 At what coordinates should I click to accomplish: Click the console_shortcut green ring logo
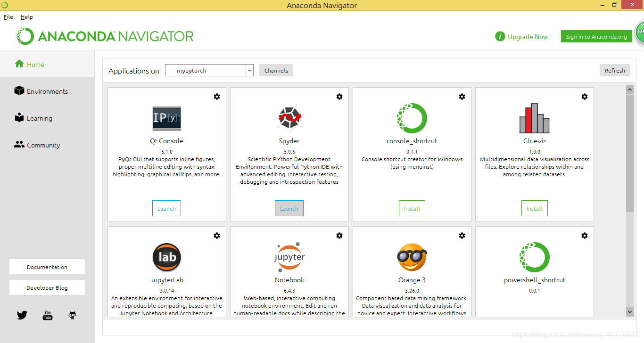pyautogui.click(x=412, y=118)
